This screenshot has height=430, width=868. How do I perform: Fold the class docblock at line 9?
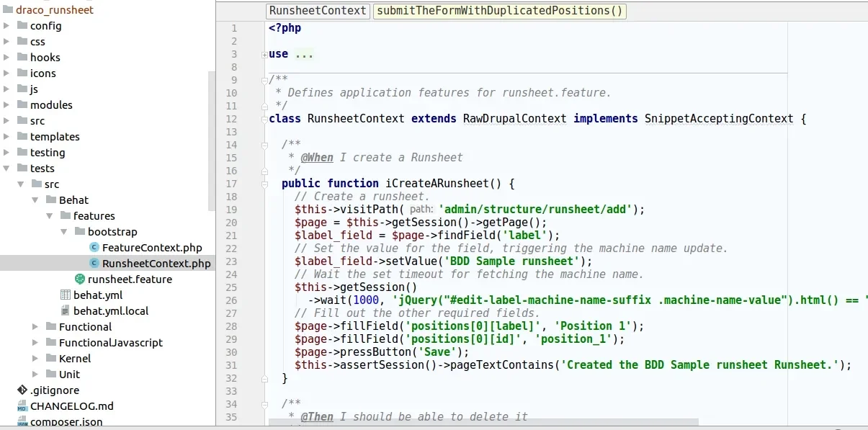(264, 79)
